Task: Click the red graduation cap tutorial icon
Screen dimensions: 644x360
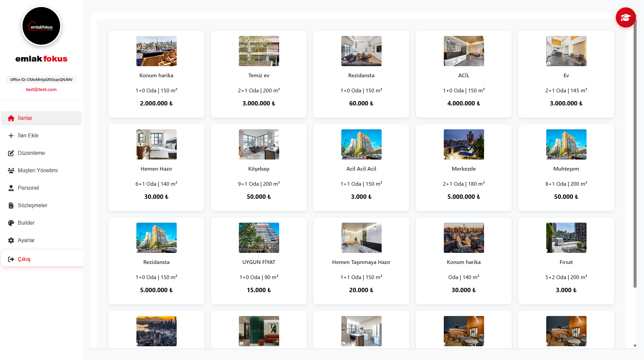Action: [625, 17]
